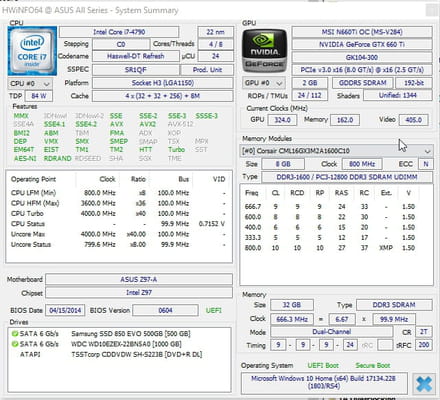440x400 pixels.
Task: Click the Video clock 405.0 value
Action: [x=414, y=120]
